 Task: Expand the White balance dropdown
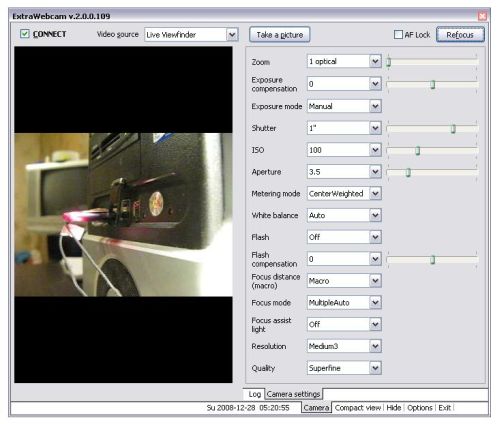pyautogui.click(x=344, y=215)
